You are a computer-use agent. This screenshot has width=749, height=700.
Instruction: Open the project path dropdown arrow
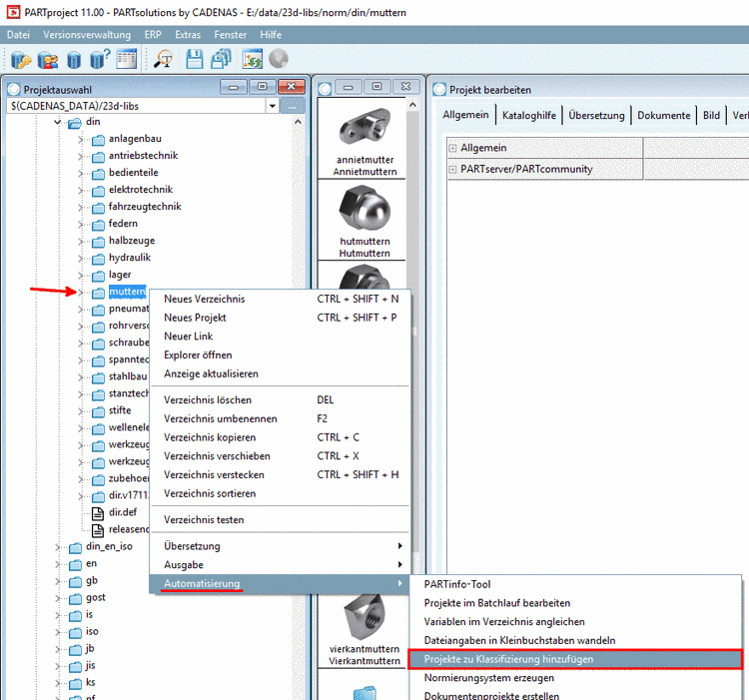click(x=273, y=106)
